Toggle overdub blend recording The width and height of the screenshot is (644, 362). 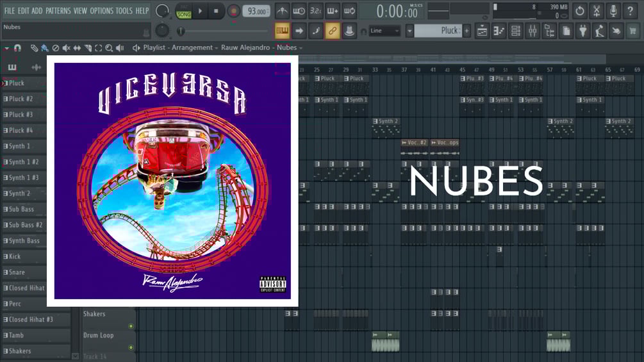[333, 11]
